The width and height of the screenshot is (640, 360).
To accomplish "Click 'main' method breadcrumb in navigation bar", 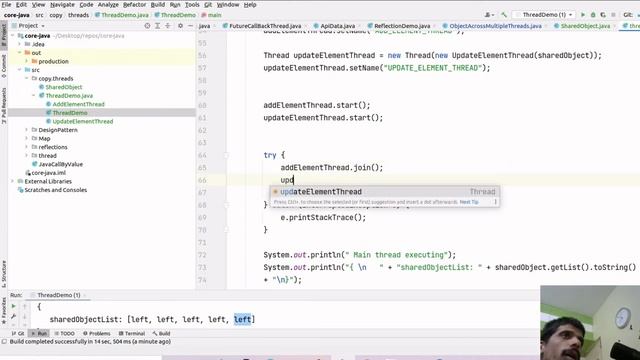I will pos(214,15).
